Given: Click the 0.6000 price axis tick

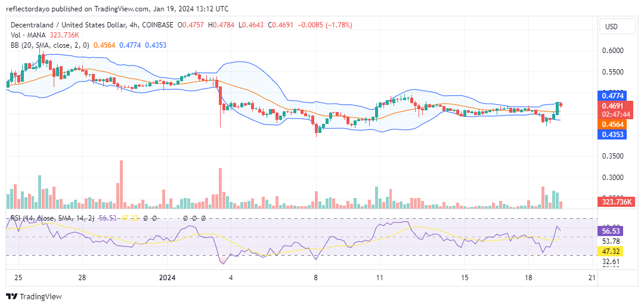Looking at the screenshot, I should (613, 51).
